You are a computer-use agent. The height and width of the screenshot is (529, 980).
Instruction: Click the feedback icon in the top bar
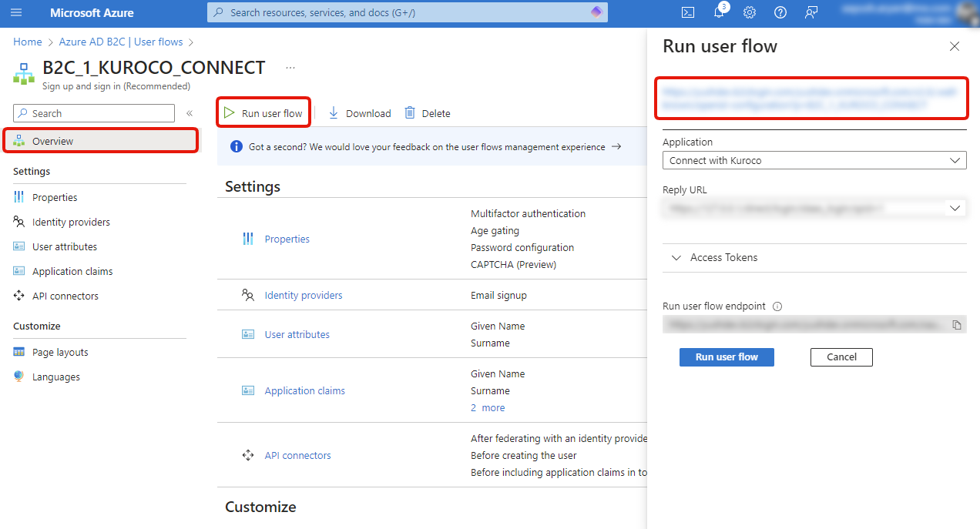[x=811, y=12]
